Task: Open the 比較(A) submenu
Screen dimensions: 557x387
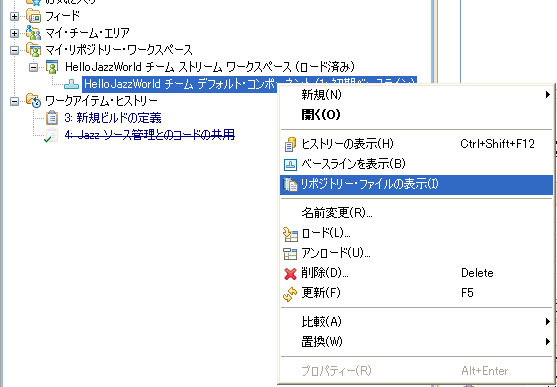Action: click(x=416, y=322)
